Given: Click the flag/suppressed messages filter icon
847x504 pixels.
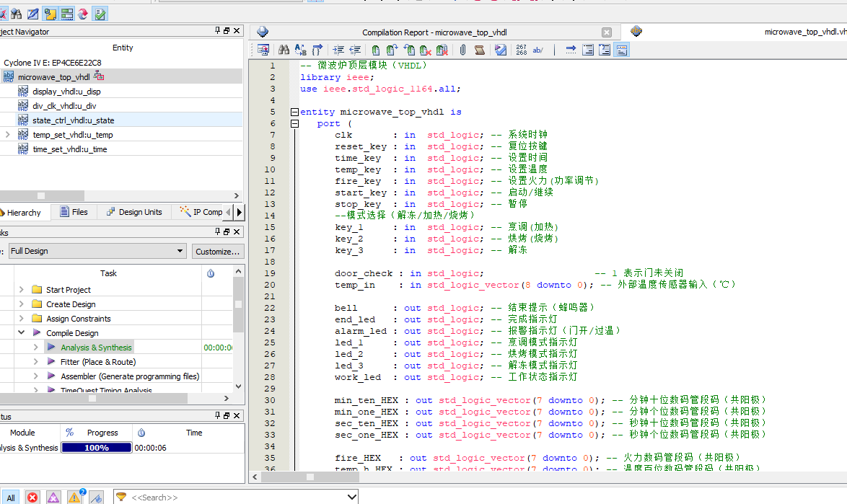Looking at the screenshot, I should [96, 498].
